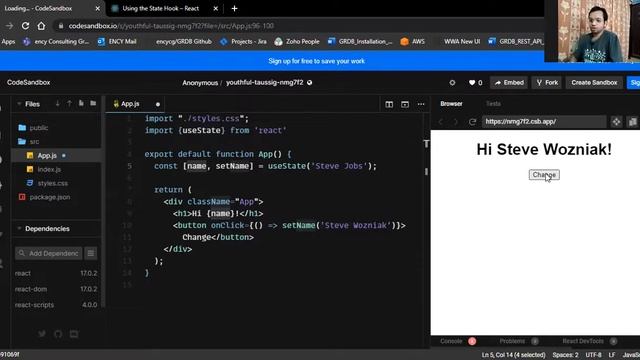Click the CodeSandbox logo title
The width and height of the screenshot is (640, 360).
pyautogui.click(x=29, y=82)
